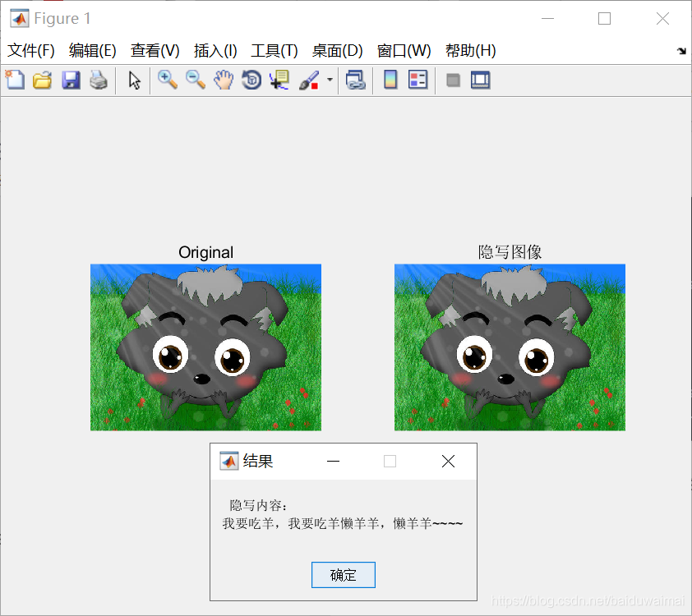Open the 窗口(W) menu

[x=404, y=51]
